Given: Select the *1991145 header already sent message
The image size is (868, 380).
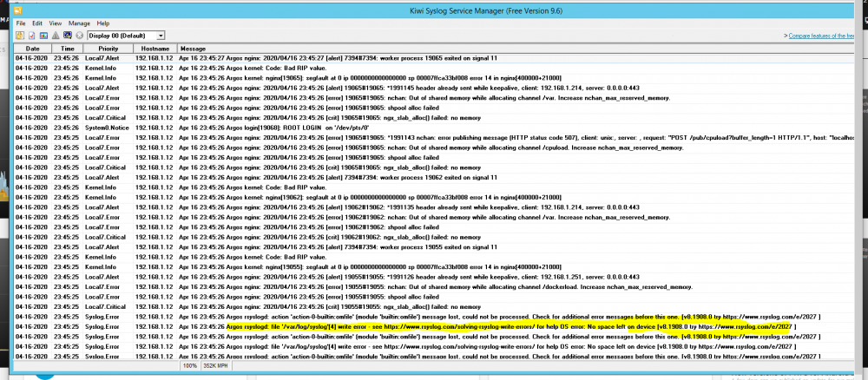Looking at the screenshot, I should point(410,88).
